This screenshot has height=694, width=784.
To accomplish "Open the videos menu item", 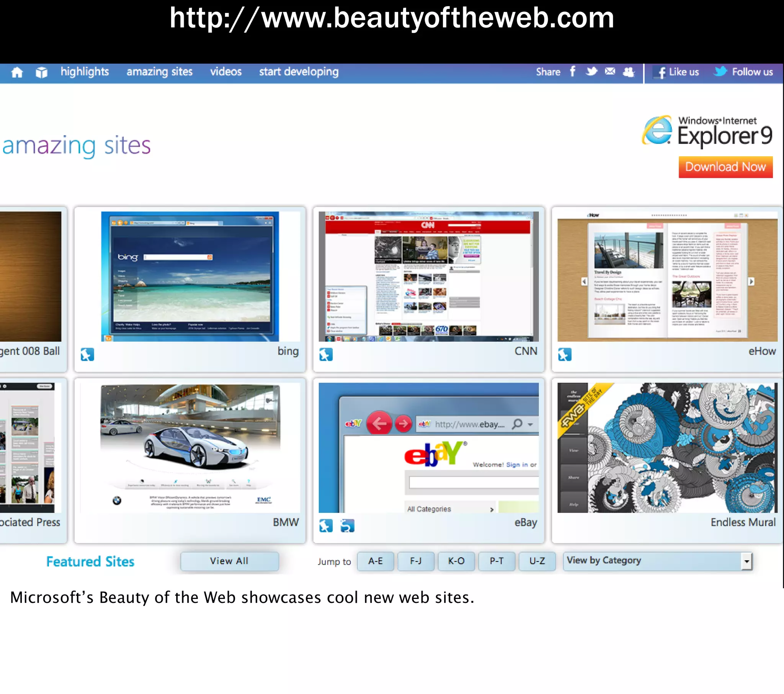I will [226, 72].
